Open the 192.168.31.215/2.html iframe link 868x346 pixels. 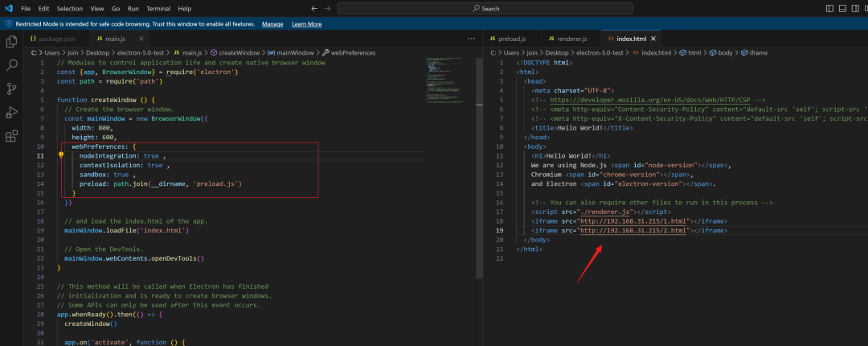coord(633,230)
